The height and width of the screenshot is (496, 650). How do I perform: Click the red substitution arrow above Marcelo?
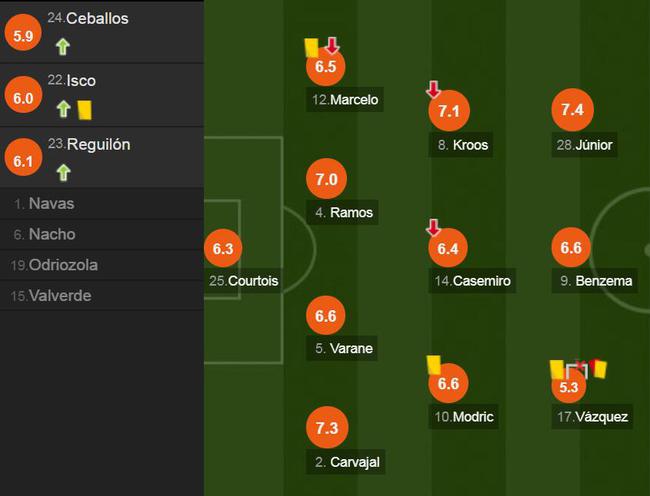332,46
